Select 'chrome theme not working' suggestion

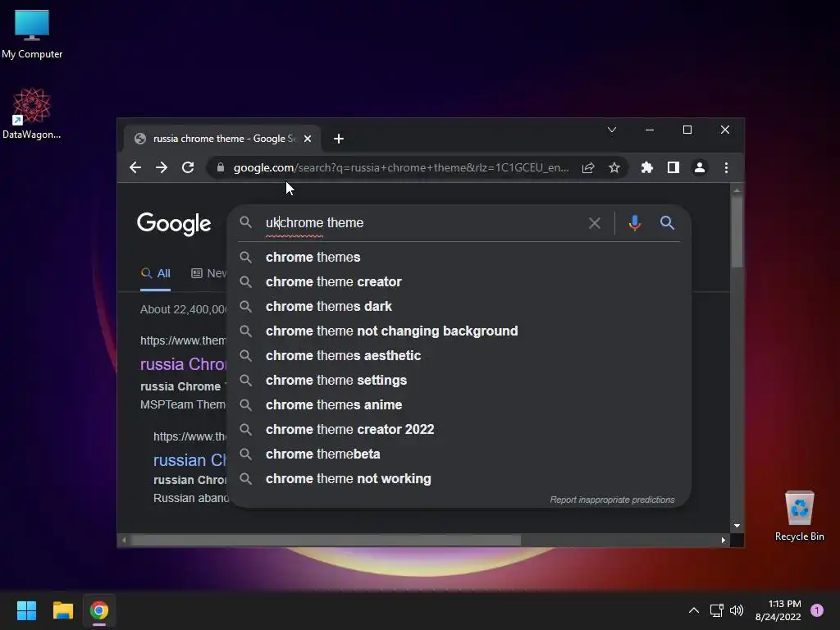tap(459, 479)
